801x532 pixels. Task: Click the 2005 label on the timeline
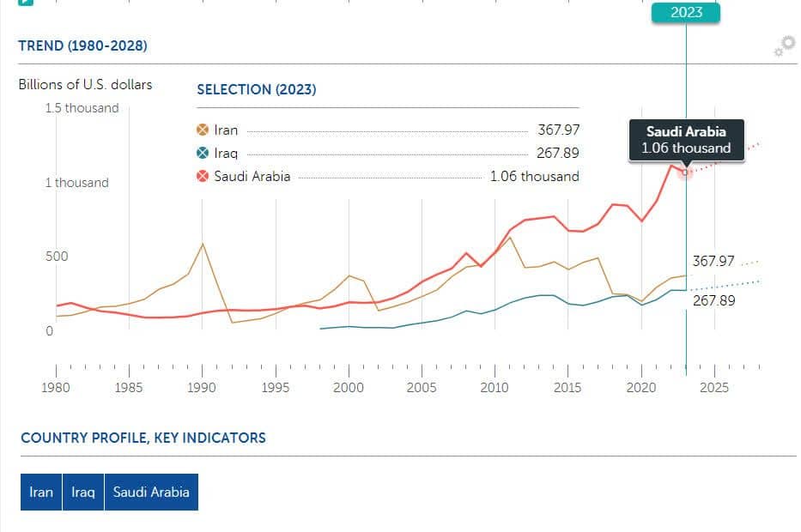coord(422,388)
